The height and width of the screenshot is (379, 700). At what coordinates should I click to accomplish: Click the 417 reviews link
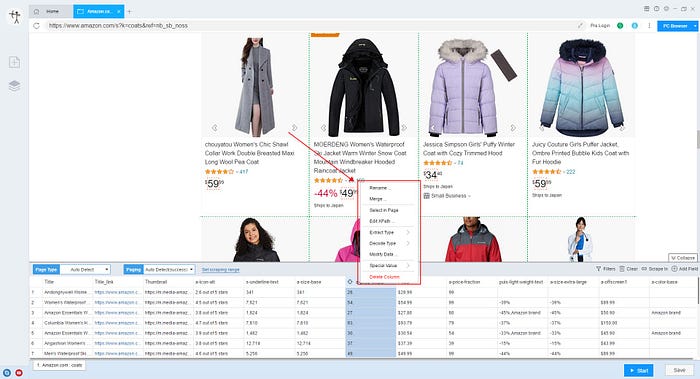click(x=244, y=172)
